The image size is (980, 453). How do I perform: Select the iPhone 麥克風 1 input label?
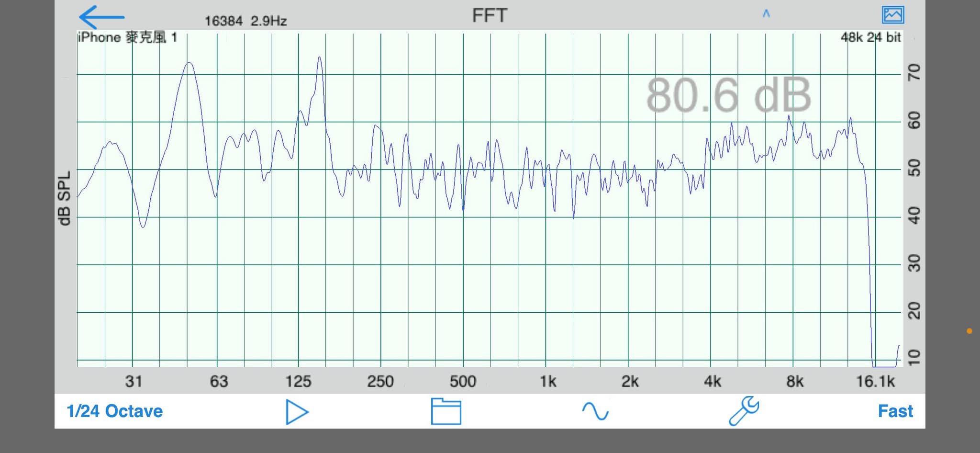(127, 37)
